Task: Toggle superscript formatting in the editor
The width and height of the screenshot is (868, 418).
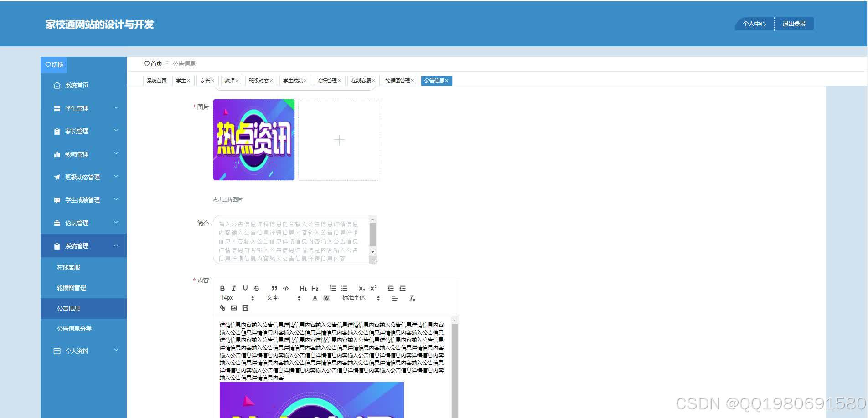Action: (373, 288)
